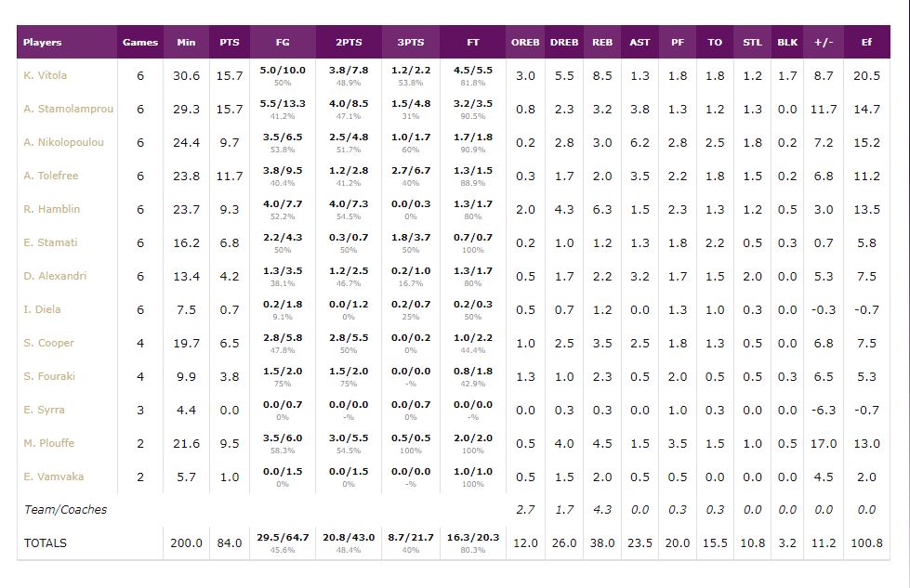This screenshot has width=910, height=588.
Task: Sort by Ef efficiency column header
Action: point(866,42)
